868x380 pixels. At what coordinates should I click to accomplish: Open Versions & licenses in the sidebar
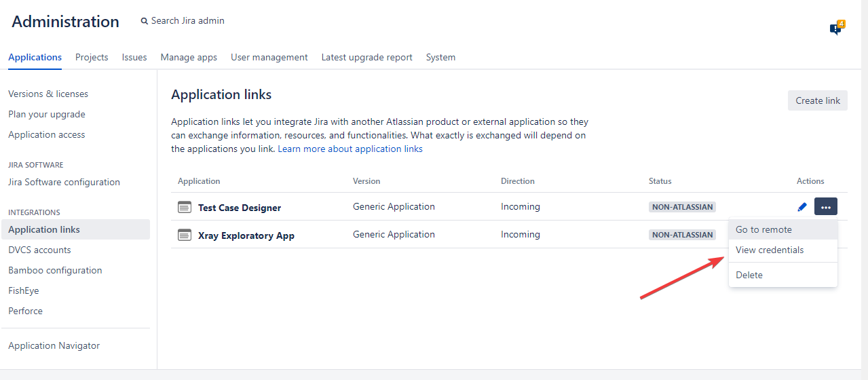[48, 94]
